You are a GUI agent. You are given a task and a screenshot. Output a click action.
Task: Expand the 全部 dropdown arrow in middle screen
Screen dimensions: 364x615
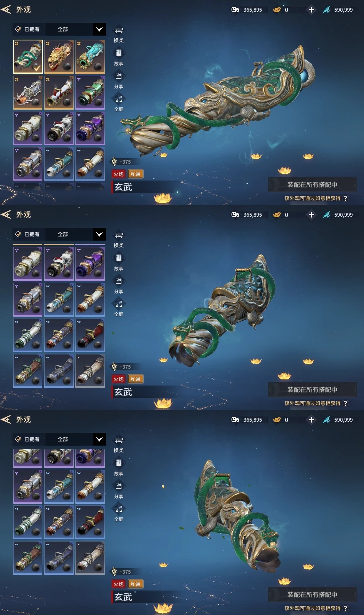99,234
